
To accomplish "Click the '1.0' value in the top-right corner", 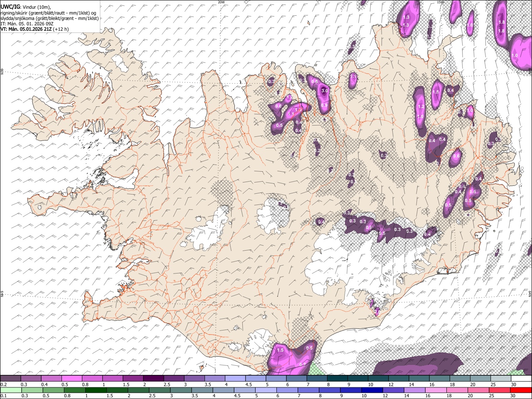I will (515, 56).
